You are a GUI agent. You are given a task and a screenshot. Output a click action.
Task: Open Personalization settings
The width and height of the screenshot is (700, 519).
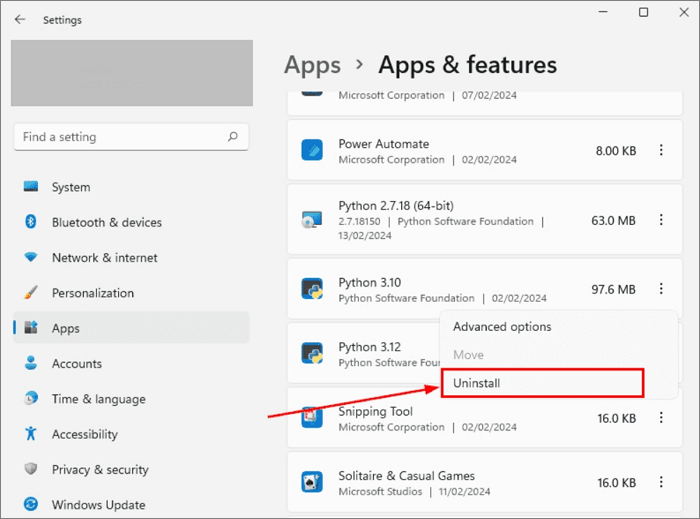(92, 293)
